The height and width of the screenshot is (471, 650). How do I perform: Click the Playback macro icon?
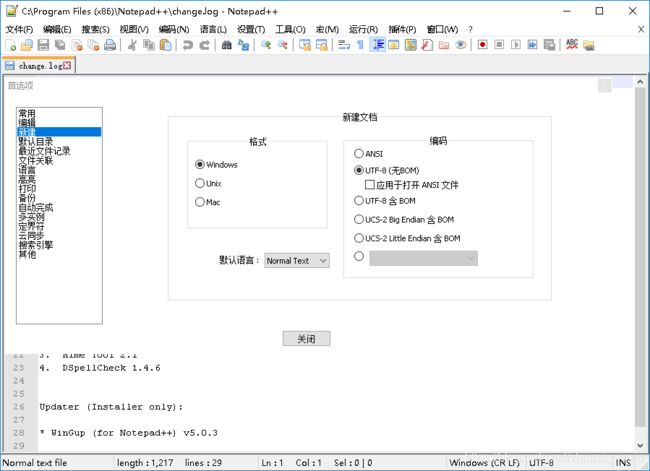516,45
